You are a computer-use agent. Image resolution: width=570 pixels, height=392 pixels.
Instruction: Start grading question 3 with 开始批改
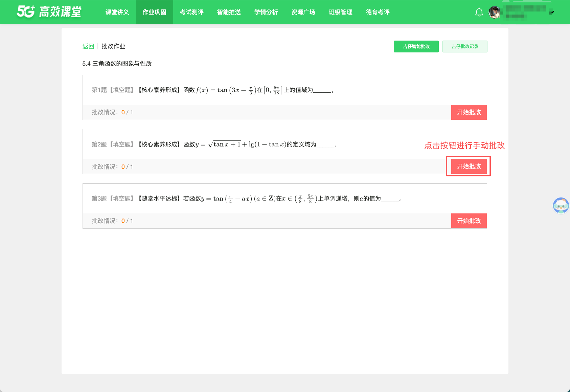(469, 221)
